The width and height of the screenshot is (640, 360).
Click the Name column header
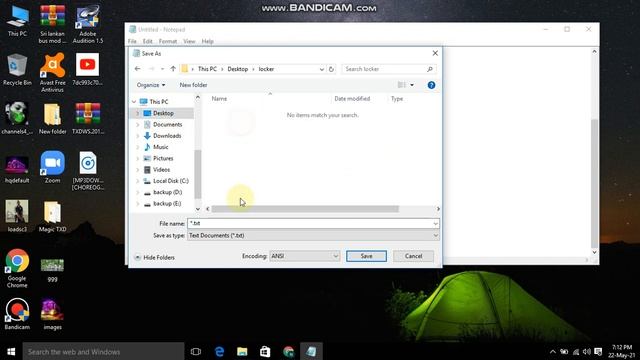coord(219,99)
